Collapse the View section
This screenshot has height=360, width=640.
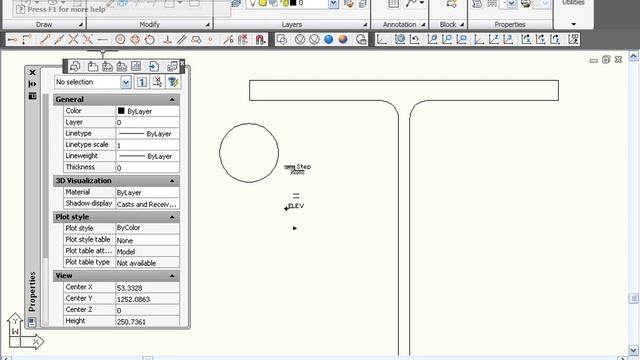tap(172, 276)
